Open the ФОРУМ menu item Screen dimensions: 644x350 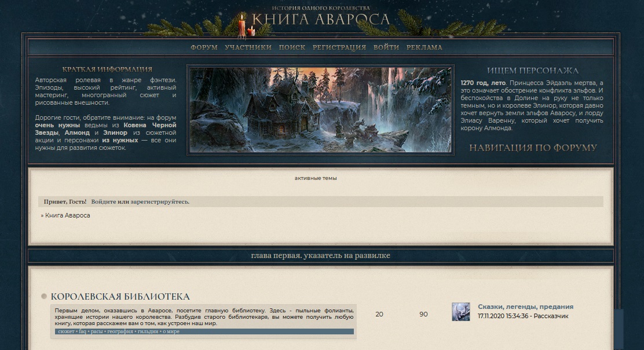coord(204,47)
